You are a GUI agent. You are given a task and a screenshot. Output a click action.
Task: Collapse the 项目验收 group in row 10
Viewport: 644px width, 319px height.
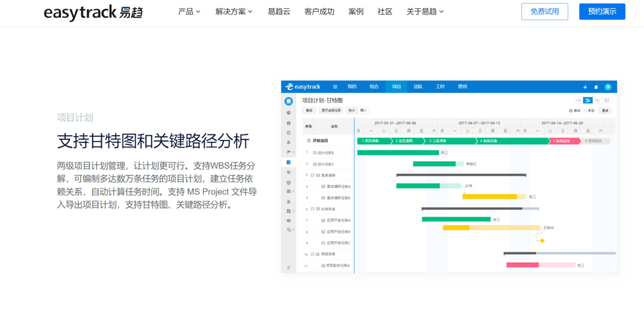click(313, 254)
